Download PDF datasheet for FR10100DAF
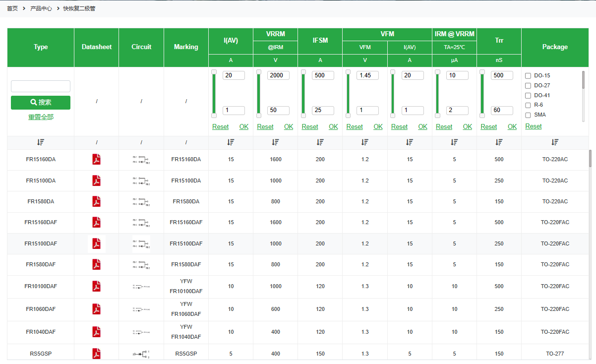The image size is (596, 364). (x=97, y=286)
